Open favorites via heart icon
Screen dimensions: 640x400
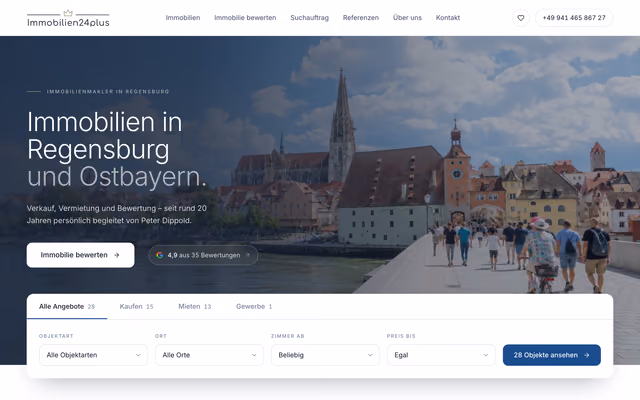coord(520,18)
